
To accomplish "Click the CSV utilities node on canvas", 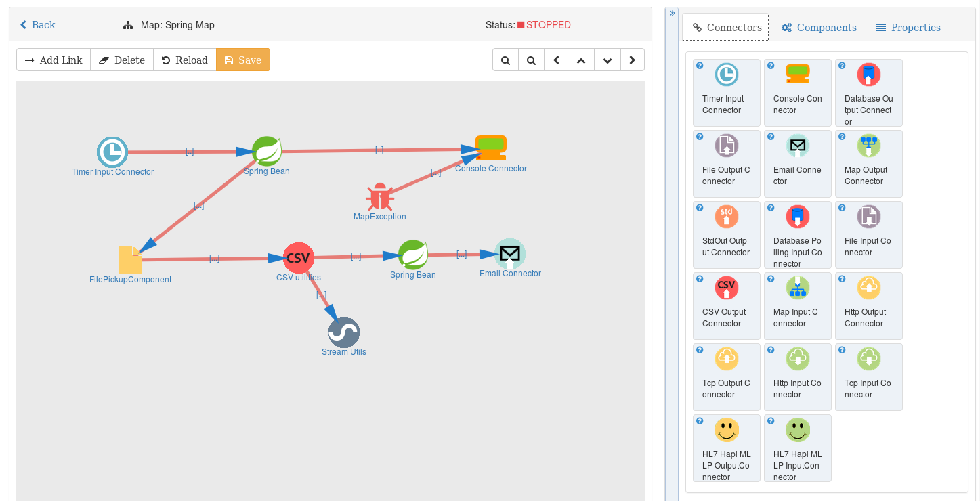I will coord(299,258).
